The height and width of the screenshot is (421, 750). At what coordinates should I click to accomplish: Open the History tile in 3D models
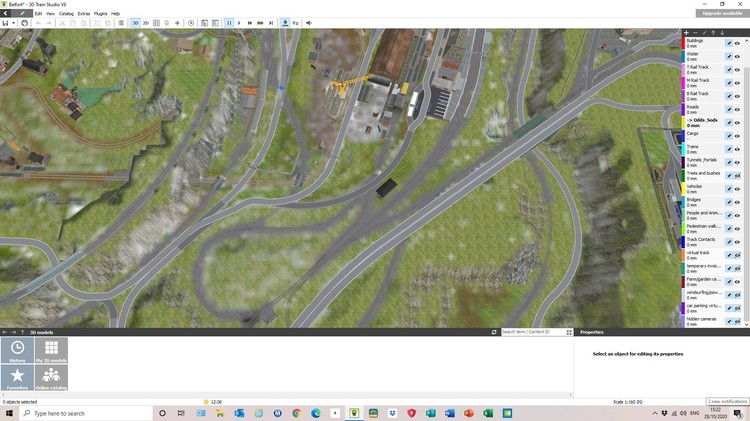click(18, 350)
